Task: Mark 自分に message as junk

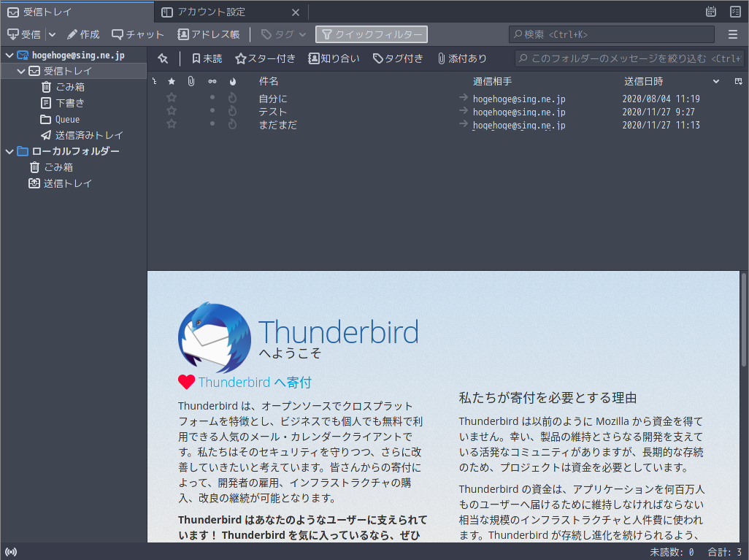Action: tap(232, 98)
